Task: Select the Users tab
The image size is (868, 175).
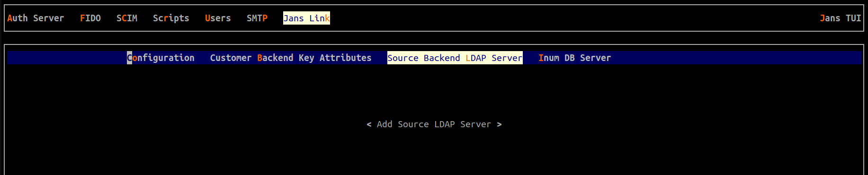Action: [x=218, y=18]
